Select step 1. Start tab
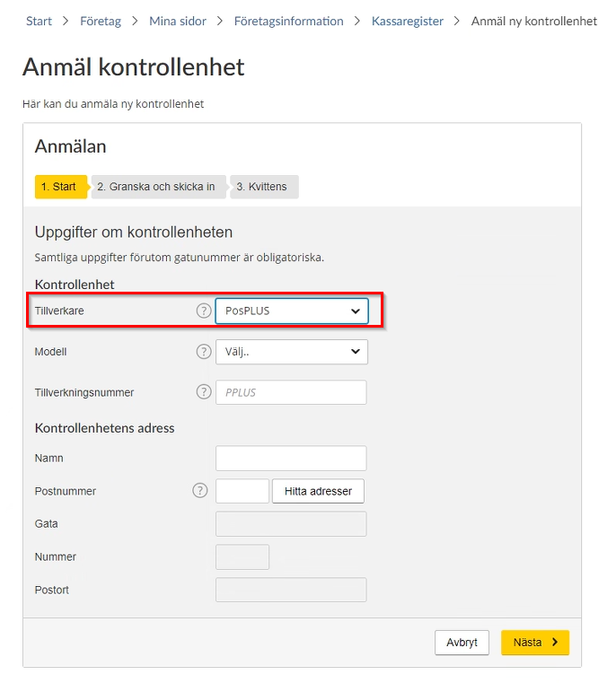Viewport: 616px width, 683px height. click(61, 187)
